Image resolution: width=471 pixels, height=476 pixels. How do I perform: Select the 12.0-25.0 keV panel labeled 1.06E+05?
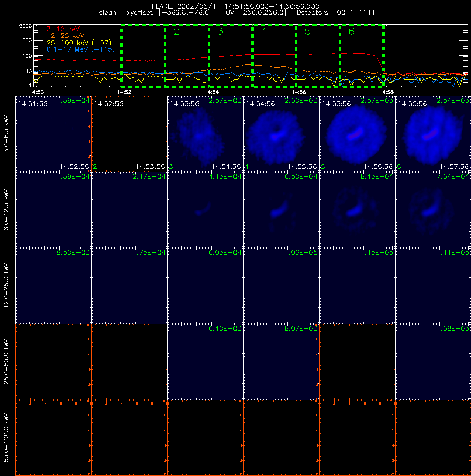coord(281,286)
